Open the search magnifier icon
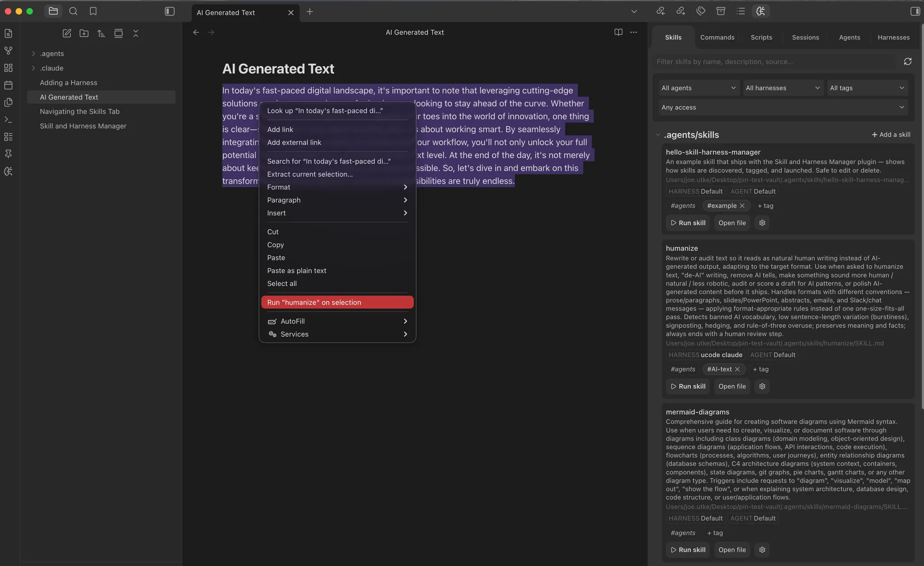The width and height of the screenshot is (924, 566). [x=73, y=11]
